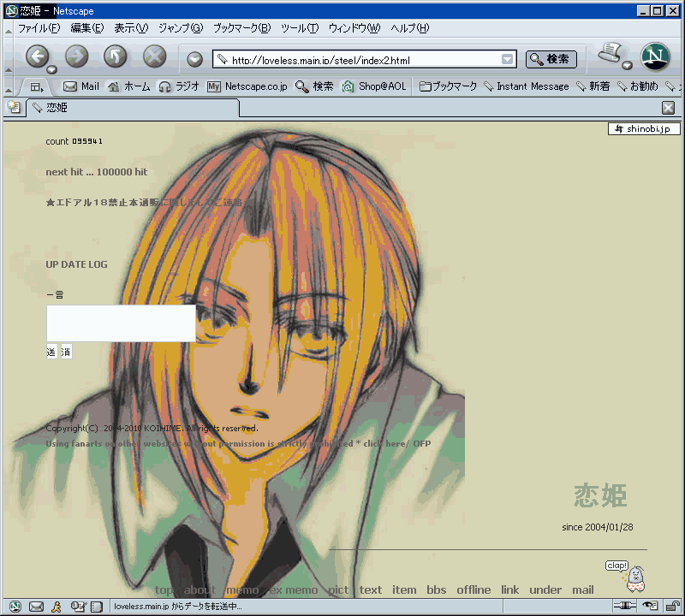The image size is (685, 616).
Task: Click the ラジオ radio toolbar button
Action: (179, 86)
